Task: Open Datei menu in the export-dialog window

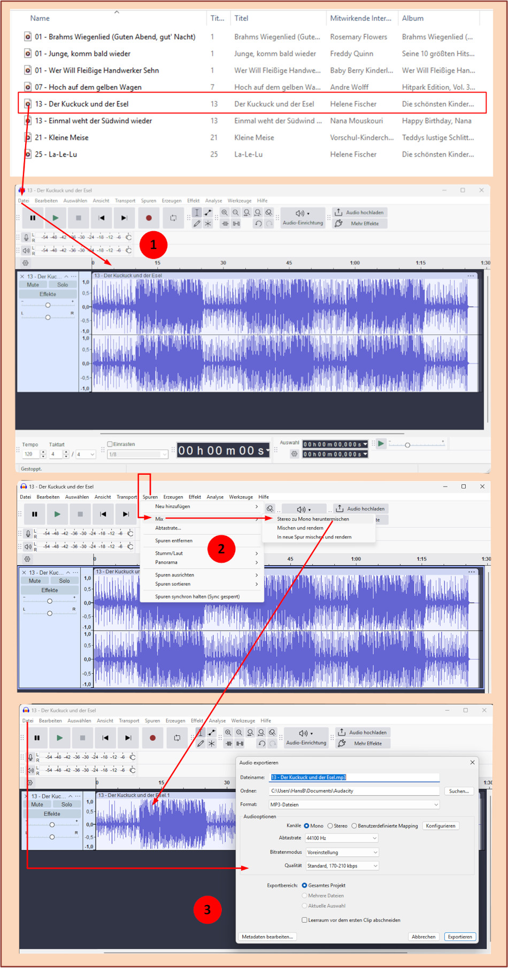Action: click(x=28, y=721)
